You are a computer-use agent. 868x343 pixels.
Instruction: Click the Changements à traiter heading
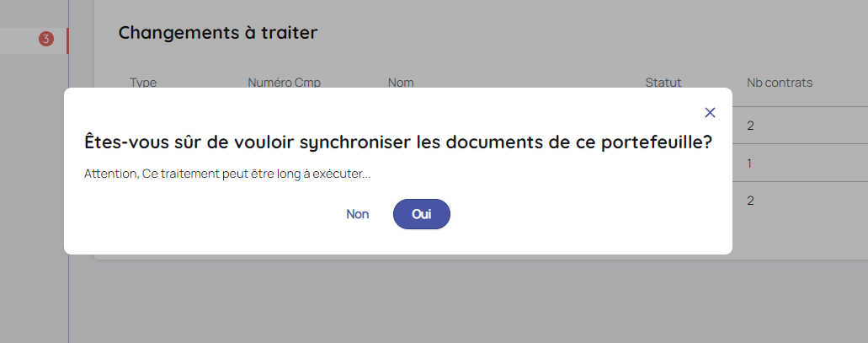click(x=217, y=33)
